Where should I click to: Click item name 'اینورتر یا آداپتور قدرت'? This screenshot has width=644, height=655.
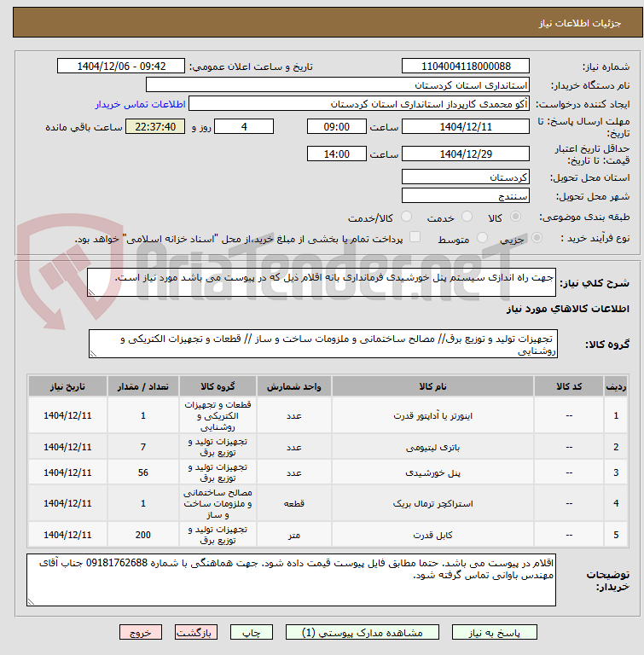432,415
